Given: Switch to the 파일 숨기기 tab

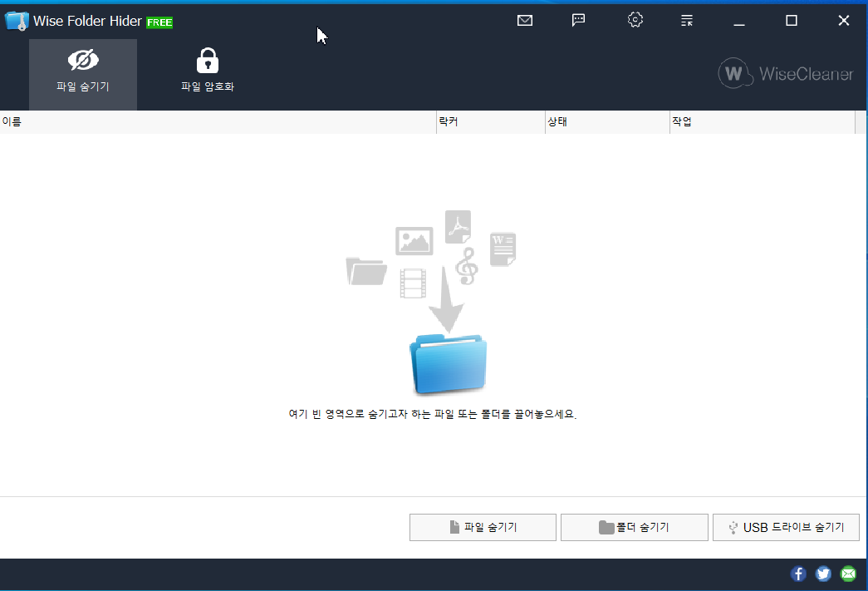Looking at the screenshot, I should pos(83,74).
